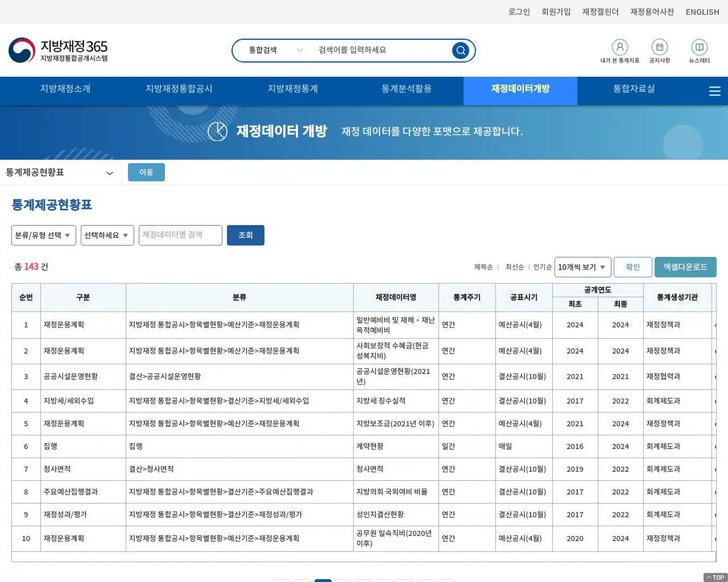728x582 pixels.
Task: Open the 통합자료실 menu
Action: pyautogui.click(x=634, y=89)
